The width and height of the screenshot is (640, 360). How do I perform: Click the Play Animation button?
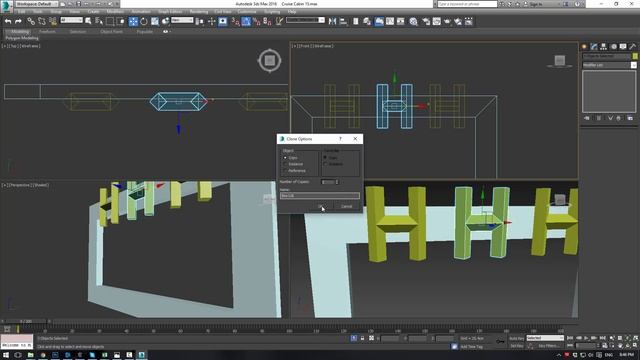click(586, 338)
